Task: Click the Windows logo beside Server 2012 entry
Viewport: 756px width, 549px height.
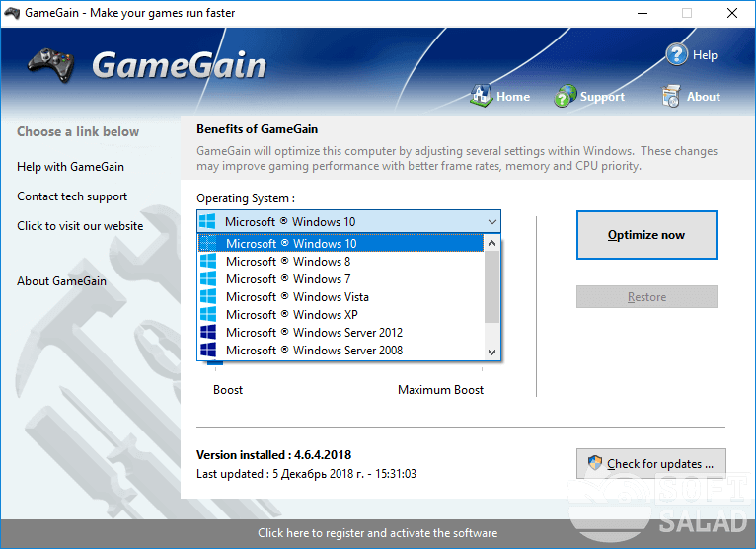Action: pos(208,333)
